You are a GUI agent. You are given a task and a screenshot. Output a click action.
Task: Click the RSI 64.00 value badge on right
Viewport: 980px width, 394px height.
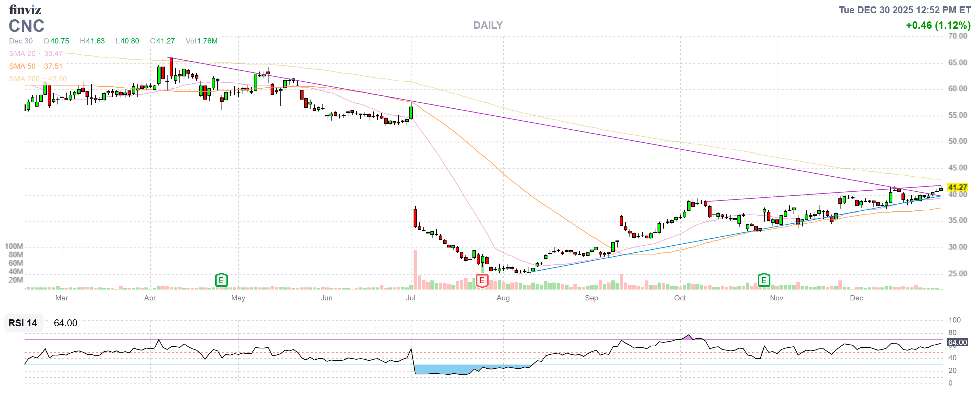click(957, 342)
